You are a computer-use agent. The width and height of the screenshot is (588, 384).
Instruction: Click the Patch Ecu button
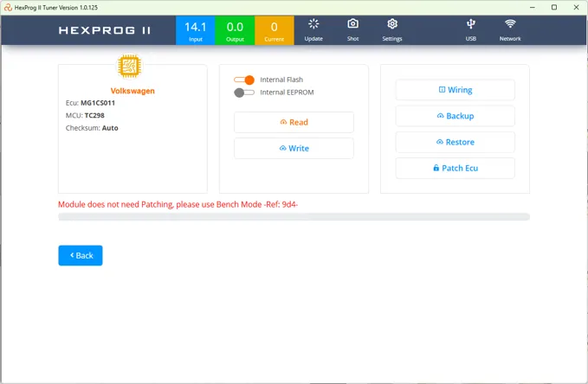[x=456, y=168]
